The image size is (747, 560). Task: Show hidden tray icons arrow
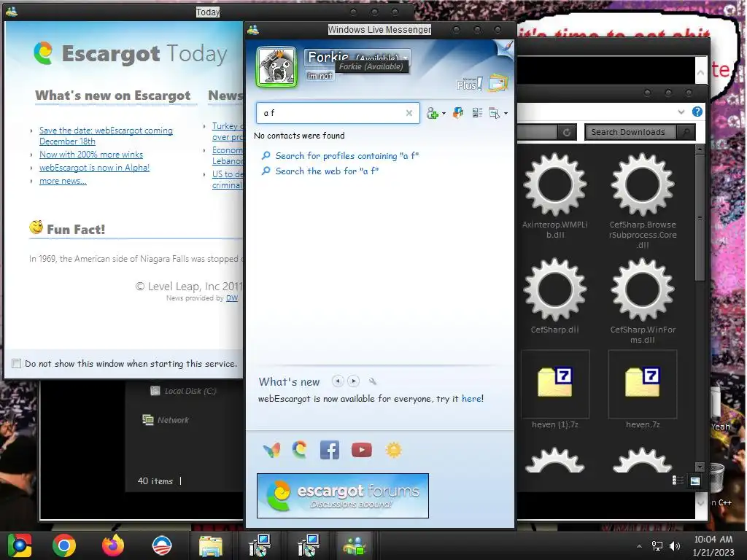(x=639, y=545)
